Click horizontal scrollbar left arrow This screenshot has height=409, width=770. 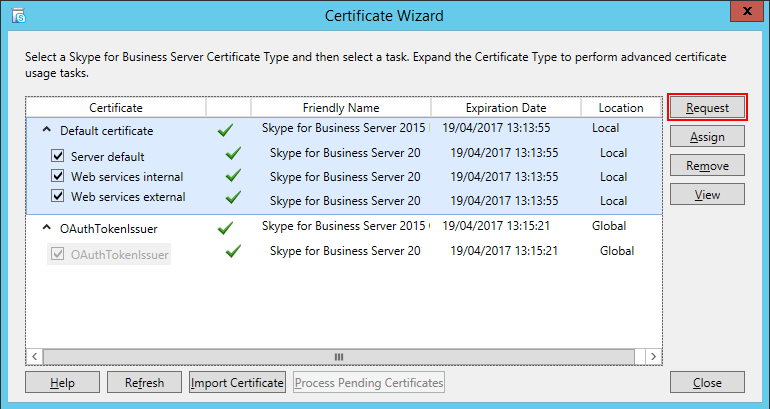pos(34,356)
